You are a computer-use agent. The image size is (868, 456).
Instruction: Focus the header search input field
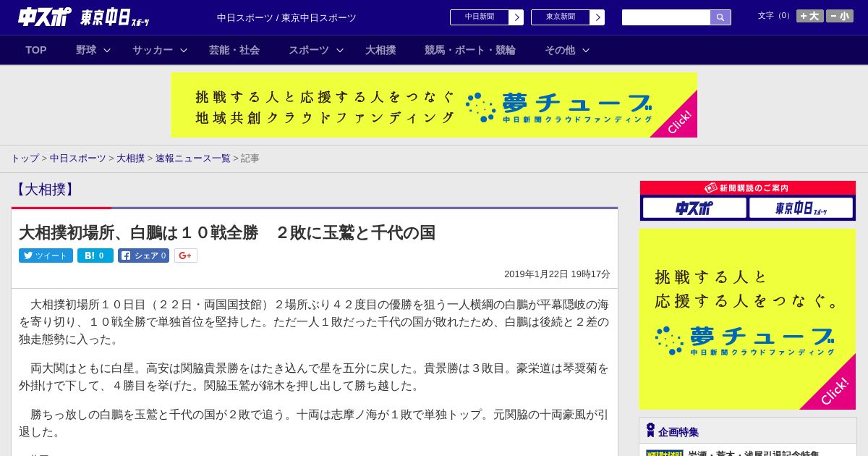666,17
